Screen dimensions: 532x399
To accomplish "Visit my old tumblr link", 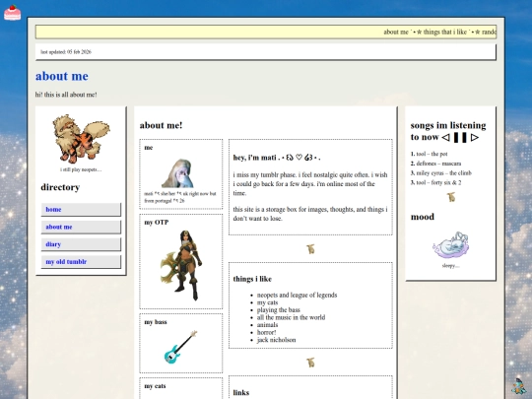I will point(81,262).
